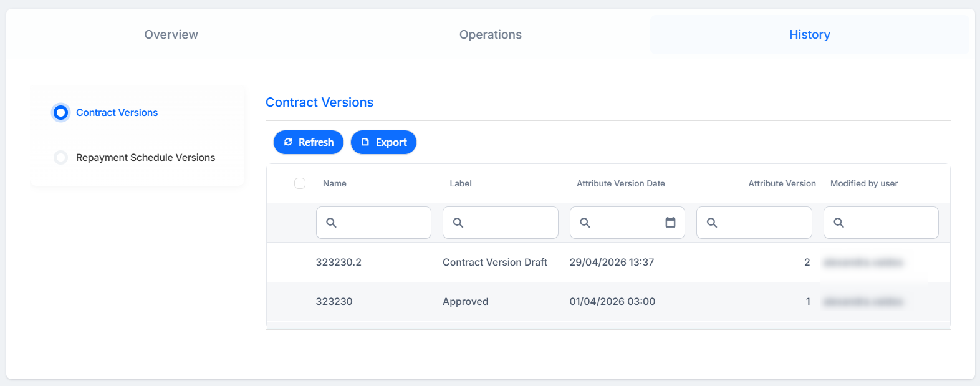Select the Approved 323230 version row
980x386 pixels.
pyautogui.click(x=608, y=302)
